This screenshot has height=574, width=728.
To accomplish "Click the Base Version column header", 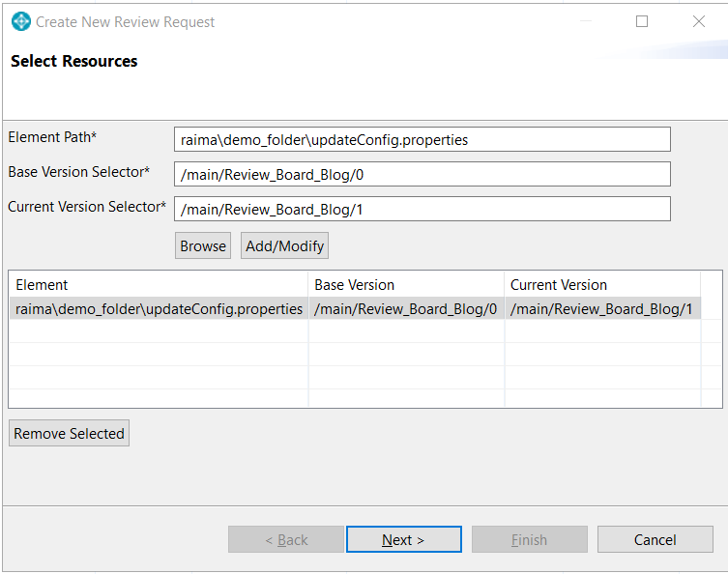I will click(x=406, y=284).
